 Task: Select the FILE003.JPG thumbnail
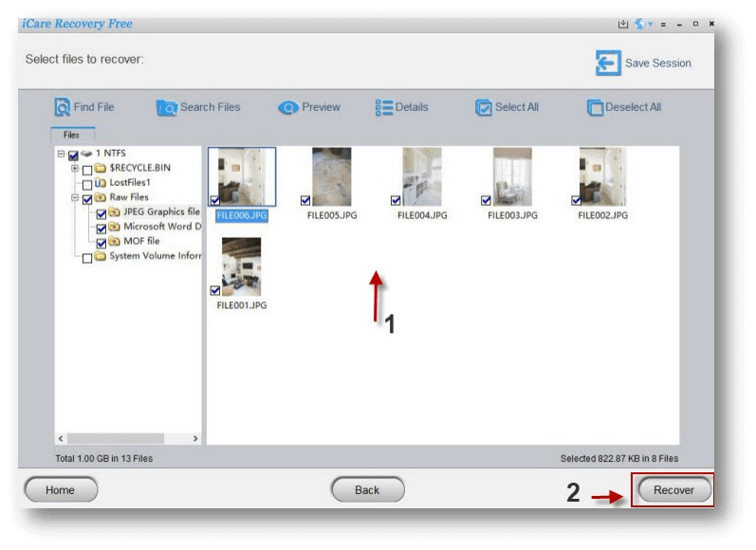(x=512, y=177)
